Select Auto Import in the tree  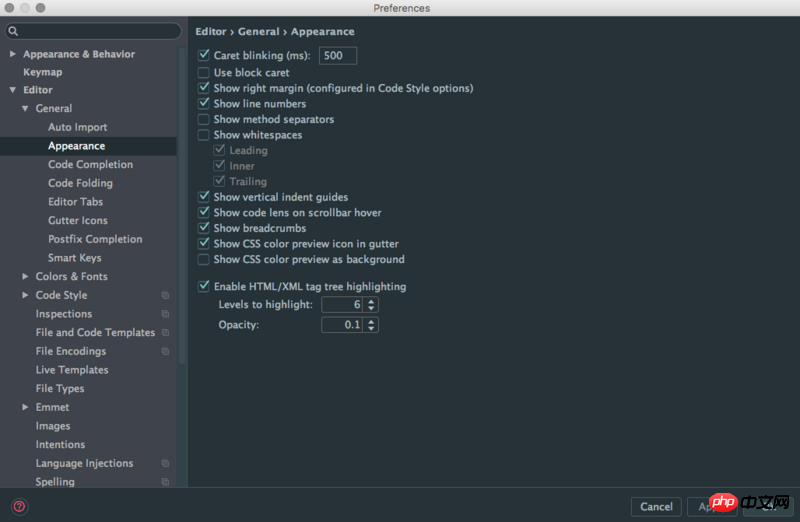pyautogui.click(x=78, y=127)
